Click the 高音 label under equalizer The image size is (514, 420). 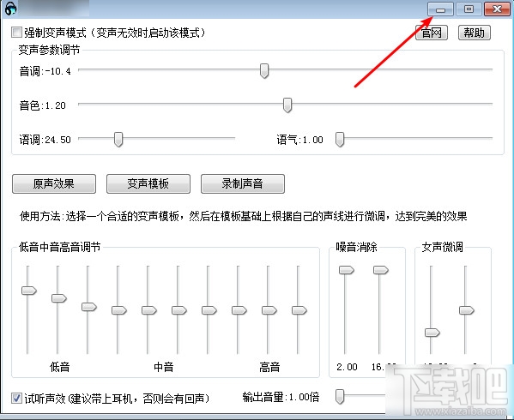269,367
